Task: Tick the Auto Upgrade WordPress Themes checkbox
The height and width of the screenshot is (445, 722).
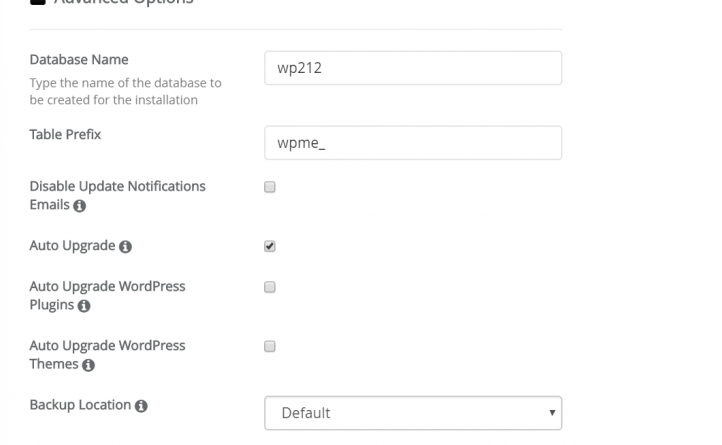Action: pyautogui.click(x=270, y=346)
